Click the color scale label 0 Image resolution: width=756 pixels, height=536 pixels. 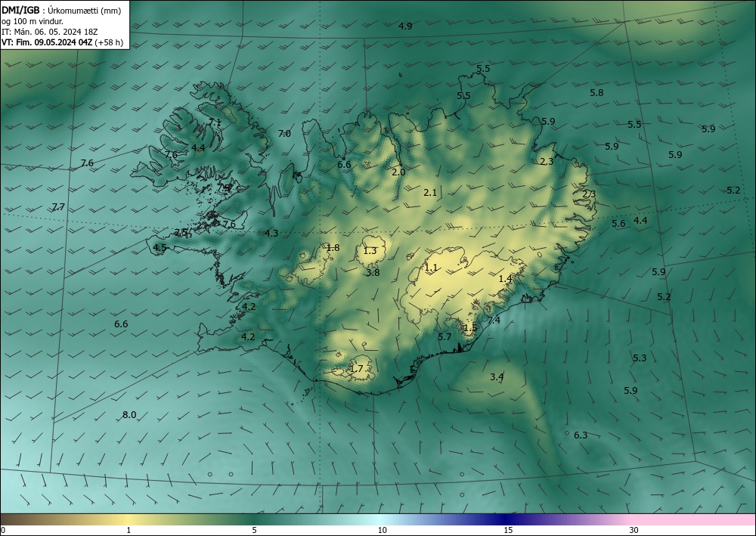(x=3, y=530)
